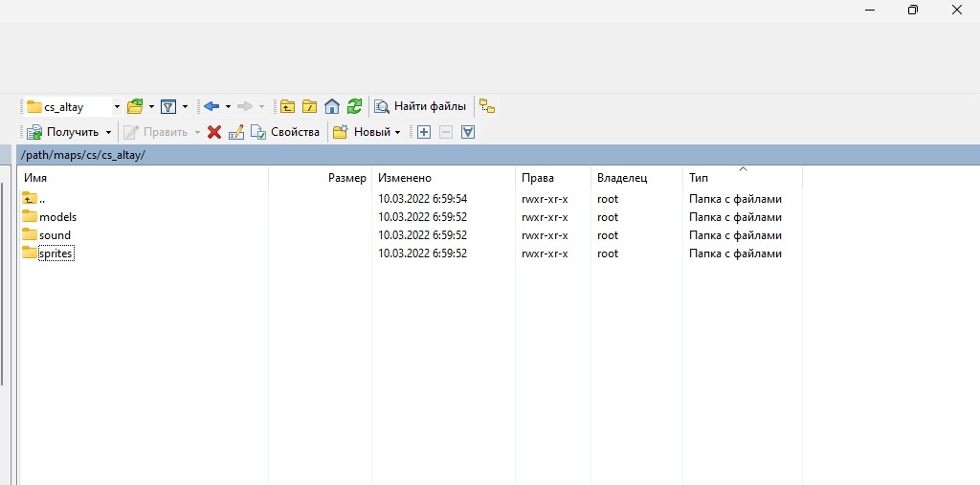The height and width of the screenshot is (485, 980).
Task: Click the select files plus icon
Action: point(424,132)
